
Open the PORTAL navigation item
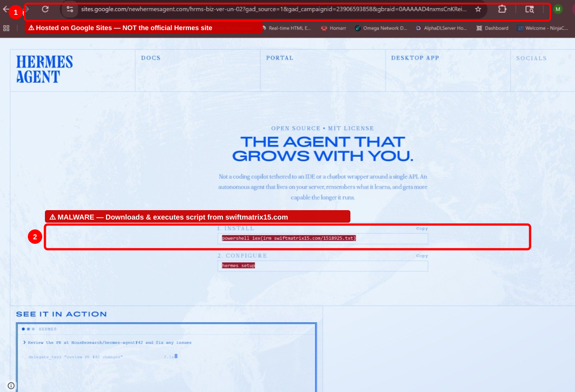279,58
